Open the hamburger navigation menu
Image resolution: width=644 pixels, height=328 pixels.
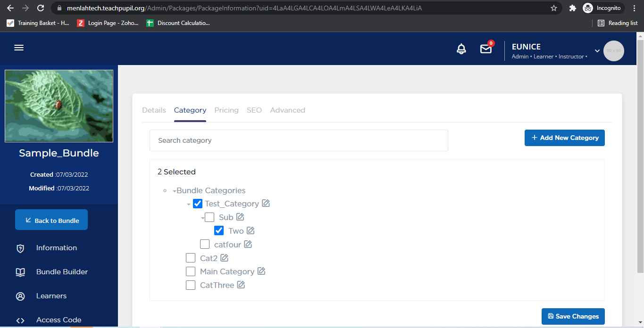(x=19, y=48)
